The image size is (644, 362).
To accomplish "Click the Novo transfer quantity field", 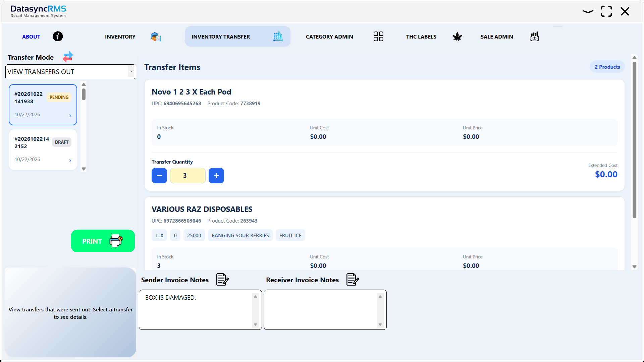I will tap(188, 176).
